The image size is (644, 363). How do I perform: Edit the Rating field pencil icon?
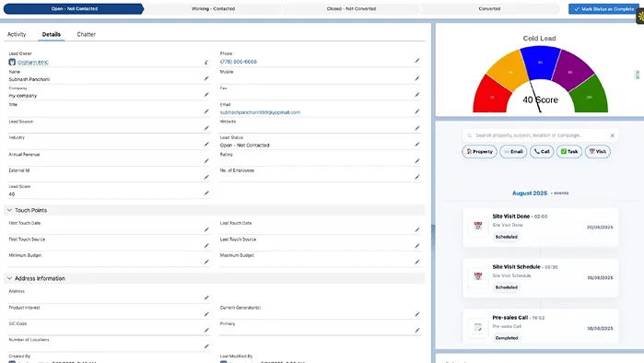[x=417, y=161]
